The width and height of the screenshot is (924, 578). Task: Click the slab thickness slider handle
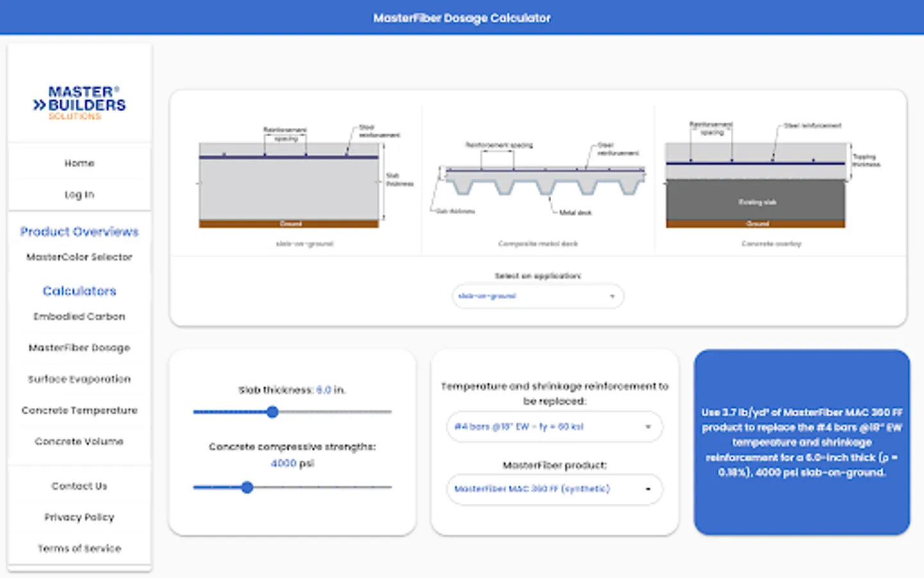click(273, 412)
